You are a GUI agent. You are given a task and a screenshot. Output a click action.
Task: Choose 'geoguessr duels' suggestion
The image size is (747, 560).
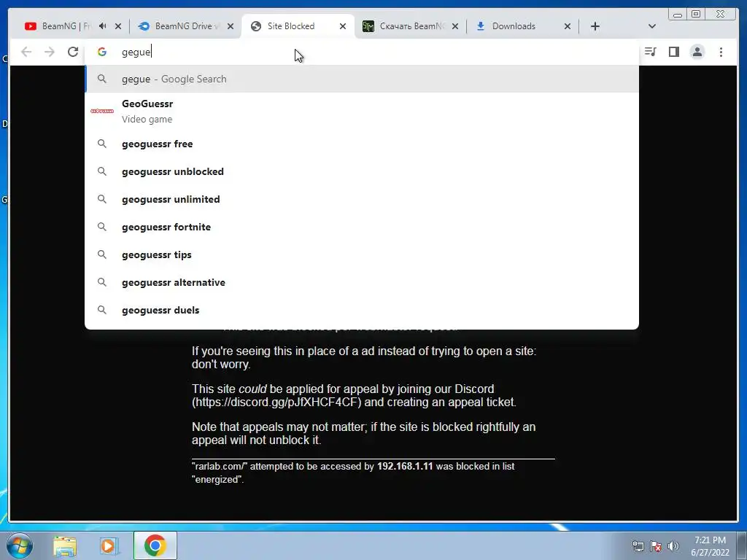coord(362,310)
